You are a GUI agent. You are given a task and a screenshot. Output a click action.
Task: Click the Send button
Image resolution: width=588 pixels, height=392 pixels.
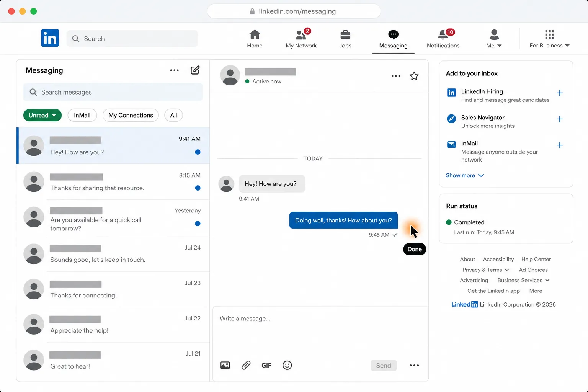[384, 366]
